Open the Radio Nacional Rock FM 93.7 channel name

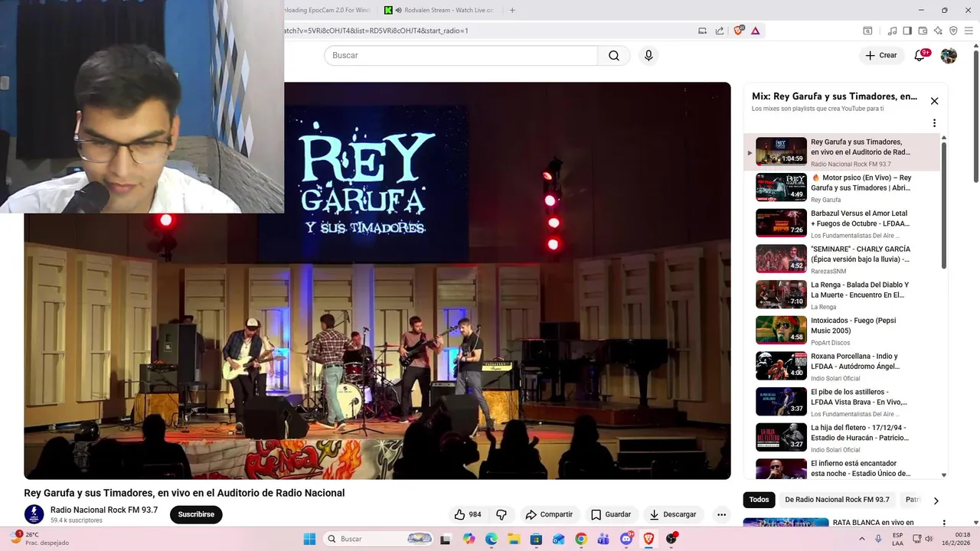pos(104,510)
